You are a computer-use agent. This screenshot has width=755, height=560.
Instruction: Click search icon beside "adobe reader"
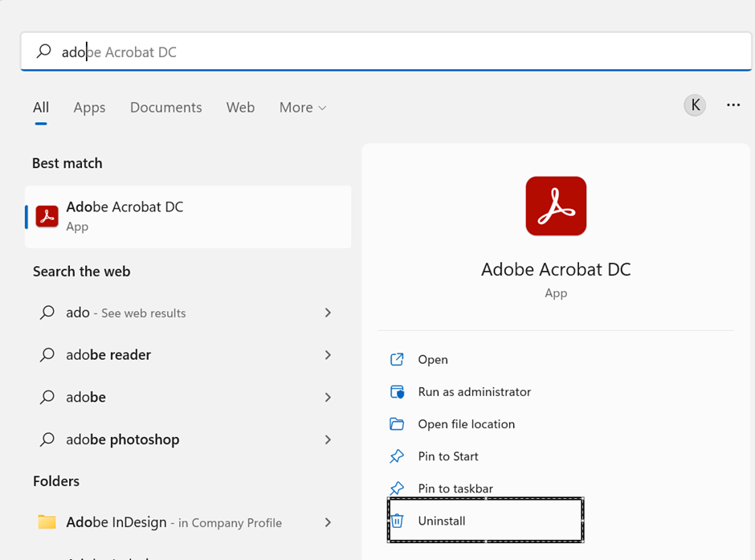(47, 355)
